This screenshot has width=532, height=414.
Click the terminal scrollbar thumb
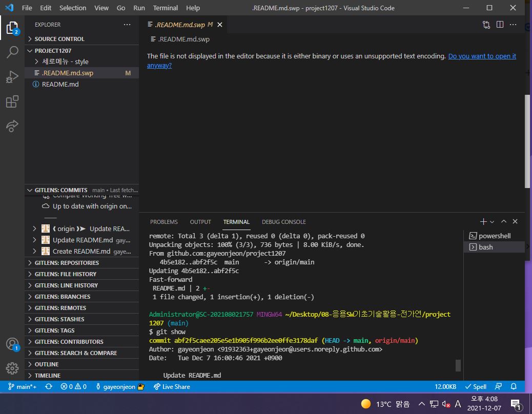pyautogui.click(x=458, y=365)
